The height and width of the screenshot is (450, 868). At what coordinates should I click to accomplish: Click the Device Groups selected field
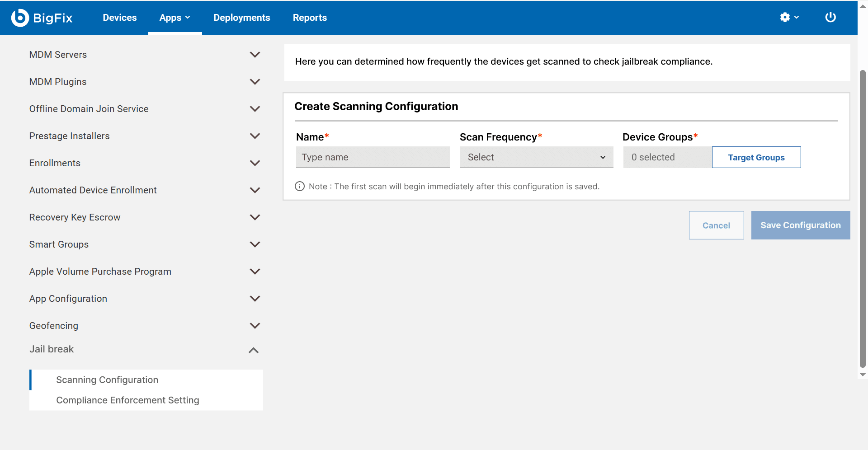[x=667, y=157]
